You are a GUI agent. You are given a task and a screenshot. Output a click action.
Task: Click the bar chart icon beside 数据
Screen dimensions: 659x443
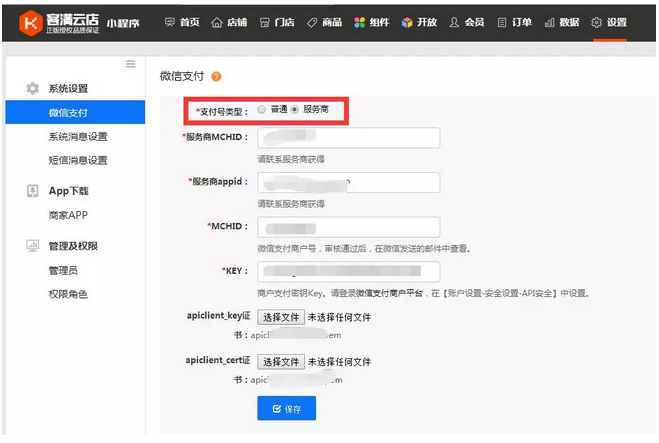[549, 22]
